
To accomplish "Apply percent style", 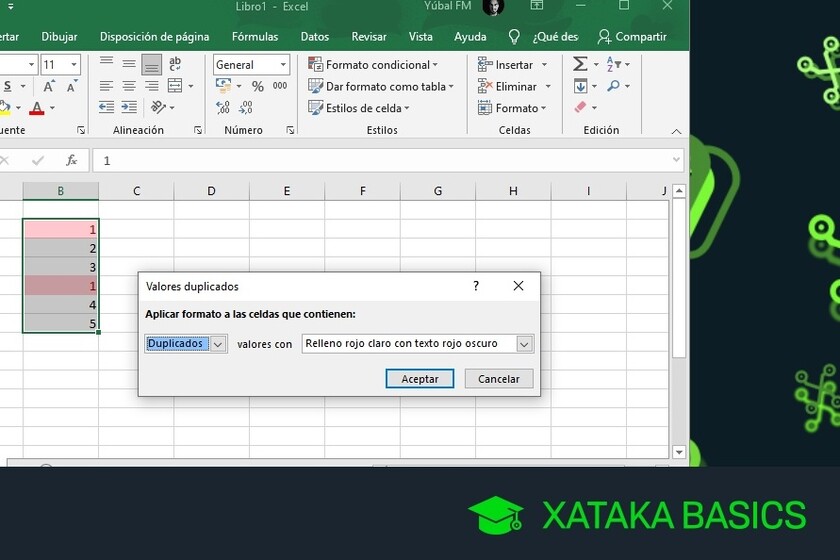I will click(258, 86).
